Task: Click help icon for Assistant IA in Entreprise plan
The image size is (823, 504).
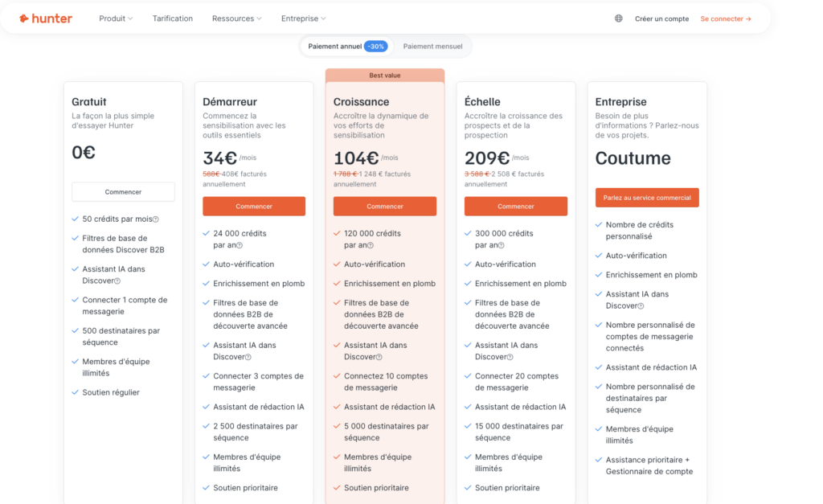Action: click(641, 306)
